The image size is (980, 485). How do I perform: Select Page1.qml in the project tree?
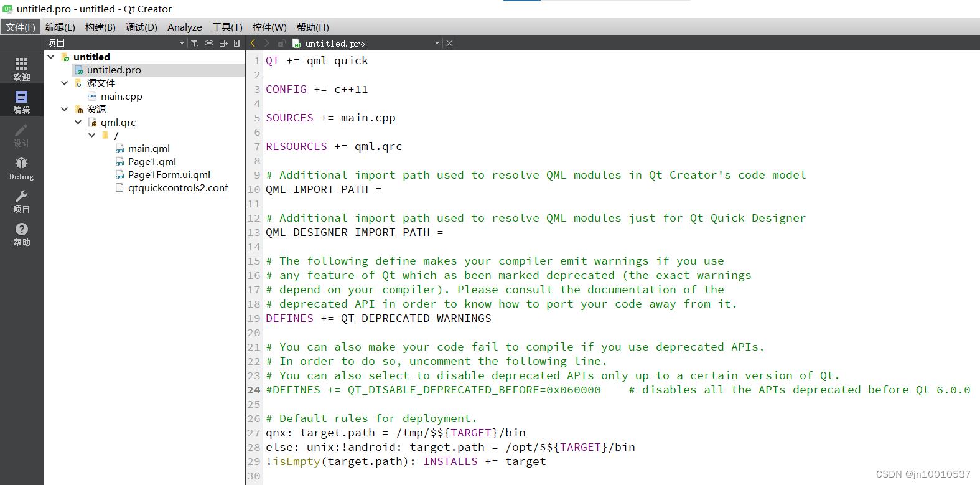point(152,161)
